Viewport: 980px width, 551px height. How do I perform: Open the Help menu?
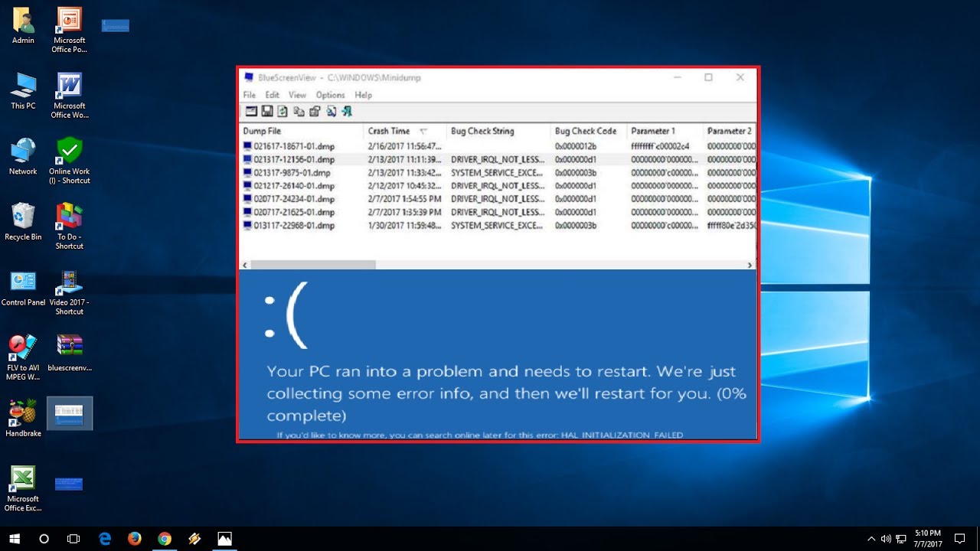point(364,95)
